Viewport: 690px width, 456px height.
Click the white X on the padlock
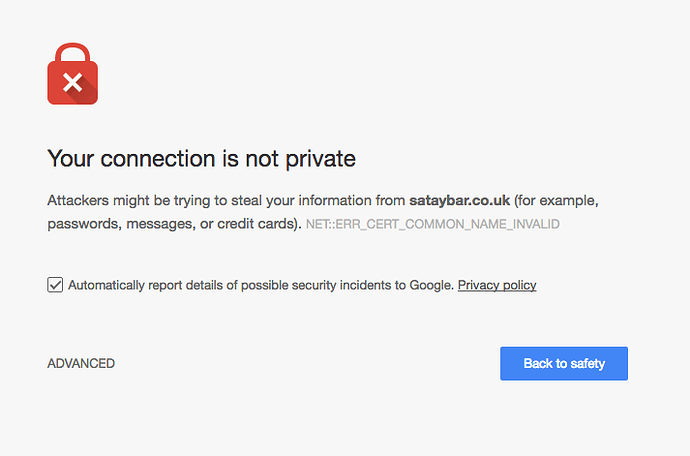72,84
